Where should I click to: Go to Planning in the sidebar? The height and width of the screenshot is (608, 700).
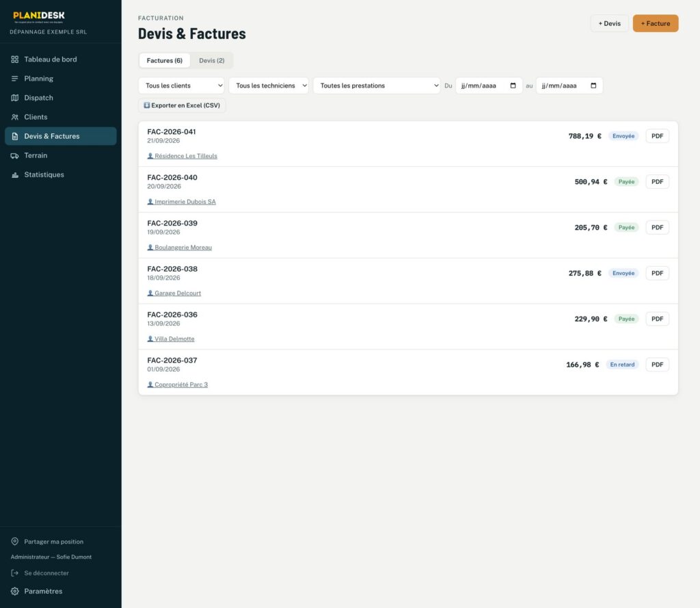coord(61,79)
